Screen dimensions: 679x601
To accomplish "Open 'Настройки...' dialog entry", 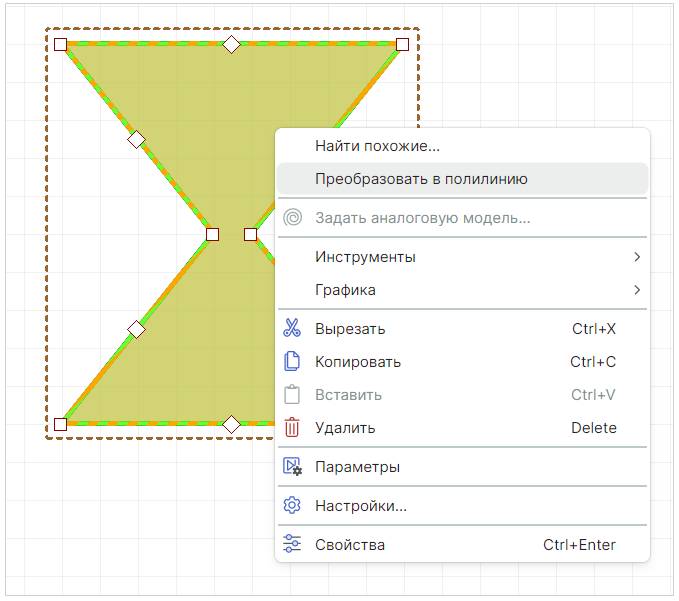I will tap(462, 506).
